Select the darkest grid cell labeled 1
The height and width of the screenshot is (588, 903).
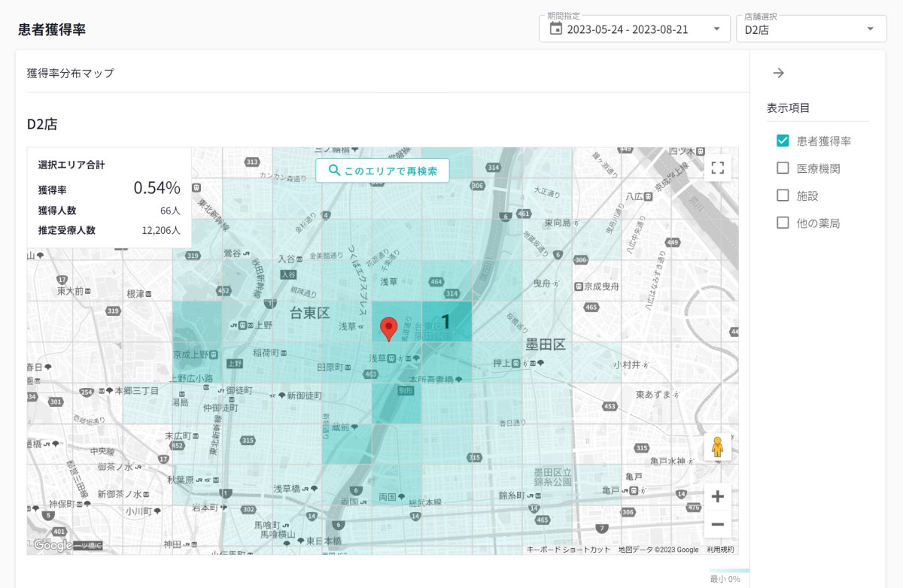[446, 322]
